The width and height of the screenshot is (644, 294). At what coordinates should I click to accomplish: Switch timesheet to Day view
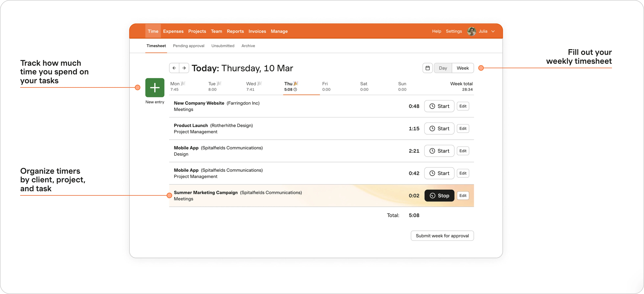tap(443, 68)
